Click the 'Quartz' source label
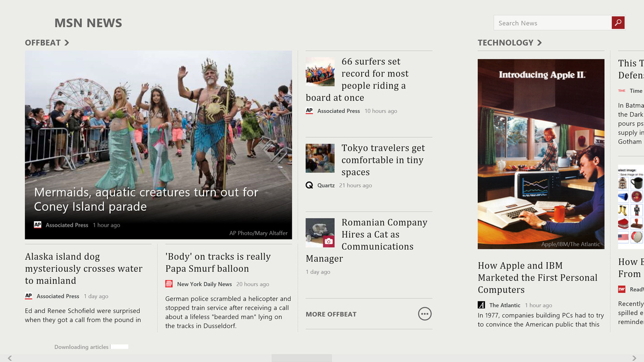The width and height of the screenshot is (644, 362). coord(326,185)
